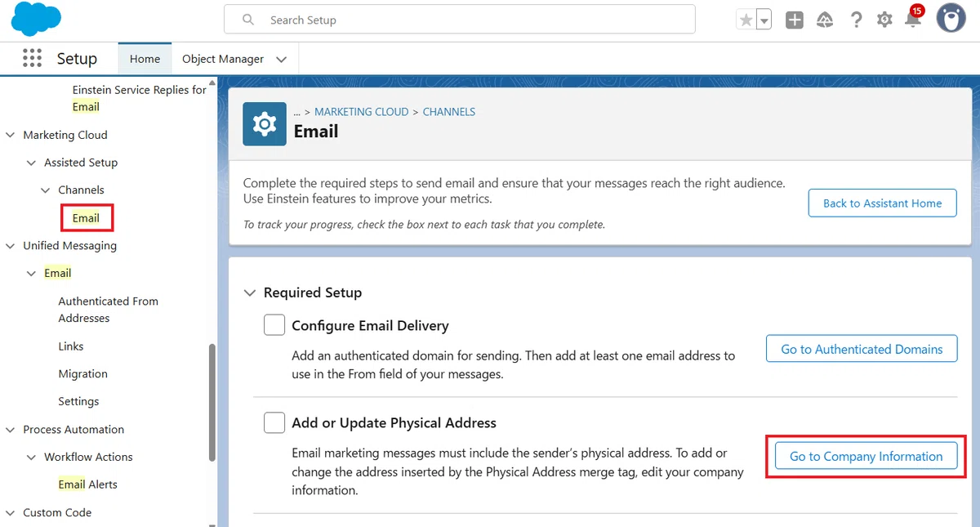Click the Go to Authenticated Domains button
Viewport: 980px width, 527px height.
(x=862, y=349)
